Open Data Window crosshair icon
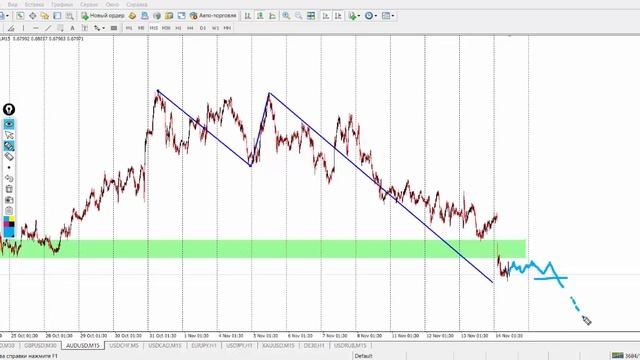This screenshot has height=360, width=640. (x=33, y=16)
